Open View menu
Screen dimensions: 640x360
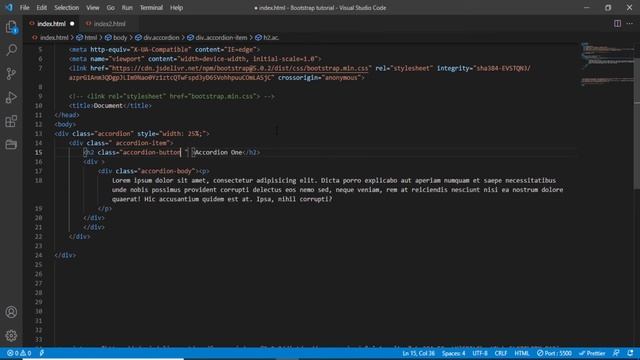[x=93, y=8]
